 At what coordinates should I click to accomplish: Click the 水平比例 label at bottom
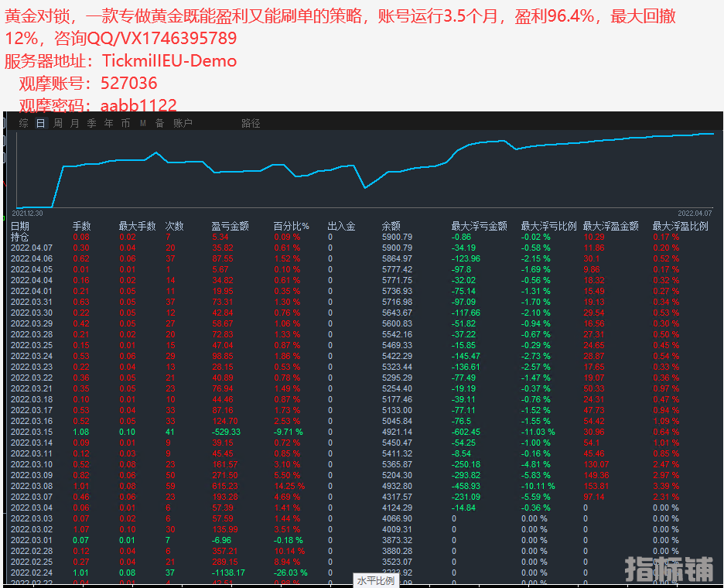(375, 580)
